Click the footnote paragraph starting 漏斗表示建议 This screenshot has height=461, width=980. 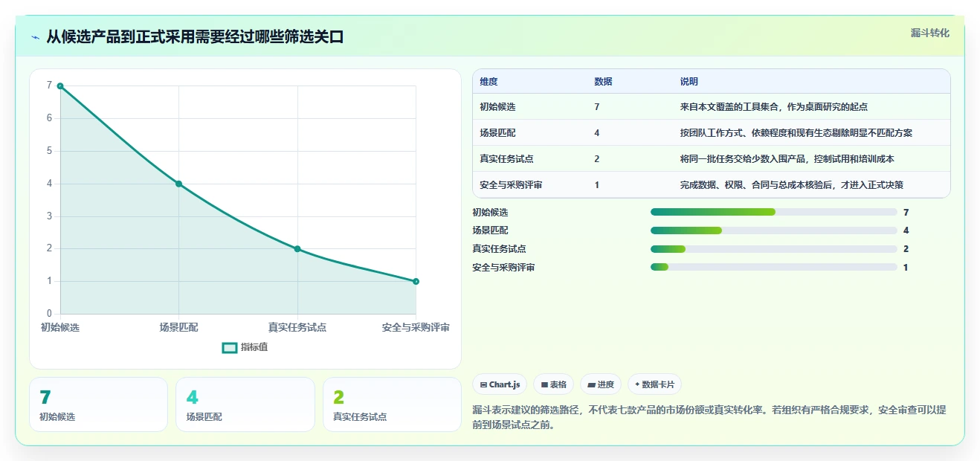(709, 418)
